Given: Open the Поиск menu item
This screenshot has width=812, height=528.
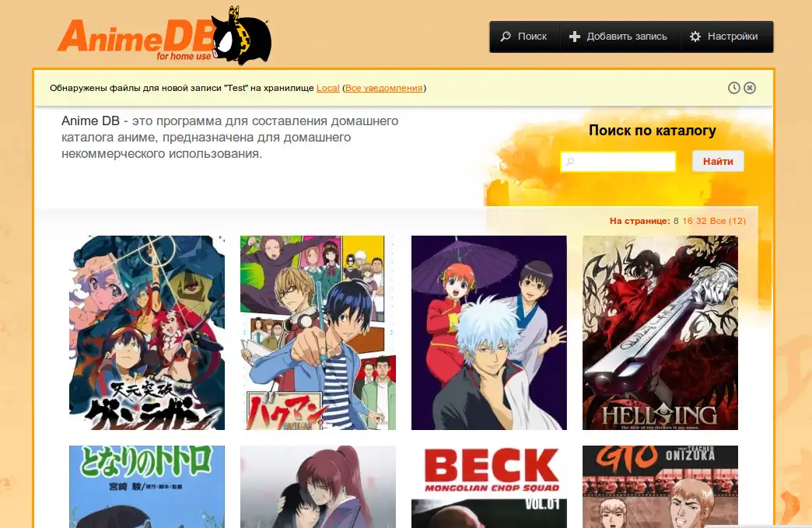Looking at the screenshot, I should 524,37.
